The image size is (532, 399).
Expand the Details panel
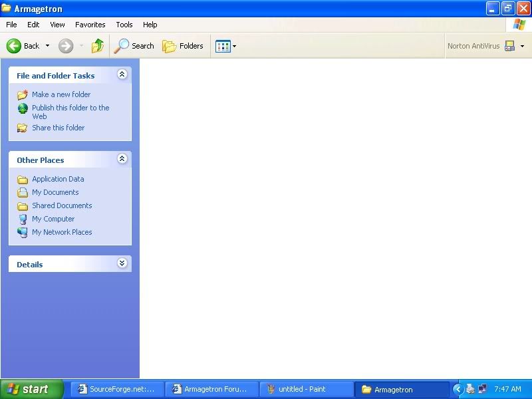[122, 264]
